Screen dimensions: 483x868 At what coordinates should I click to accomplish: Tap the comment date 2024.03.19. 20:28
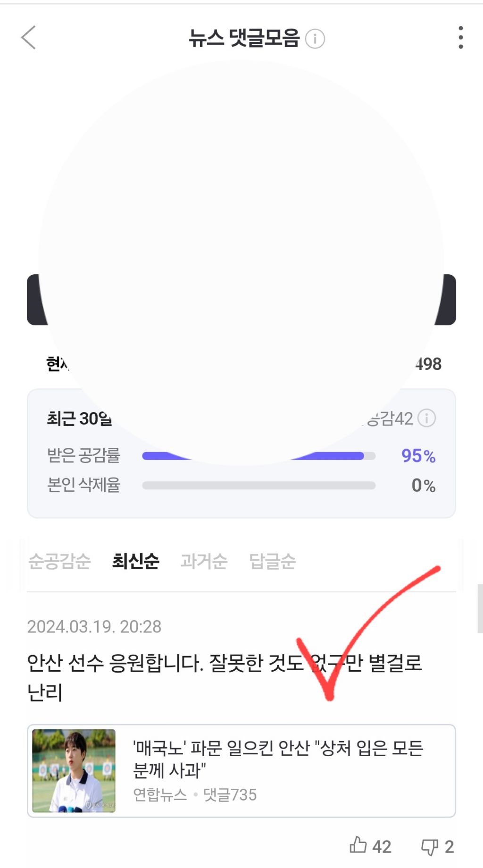tap(94, 627)
